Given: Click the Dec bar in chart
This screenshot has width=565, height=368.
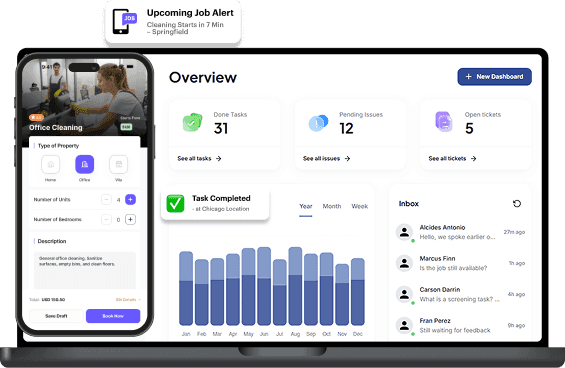Looking at the screenshot, I should [x=358, y=292].
